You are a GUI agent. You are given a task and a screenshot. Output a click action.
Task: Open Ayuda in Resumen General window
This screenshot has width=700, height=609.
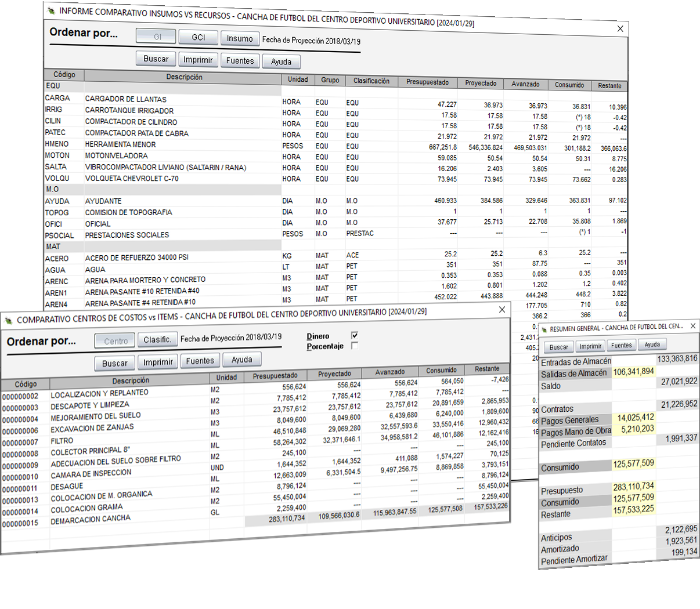pyautogui.click(x=652, y=345)
